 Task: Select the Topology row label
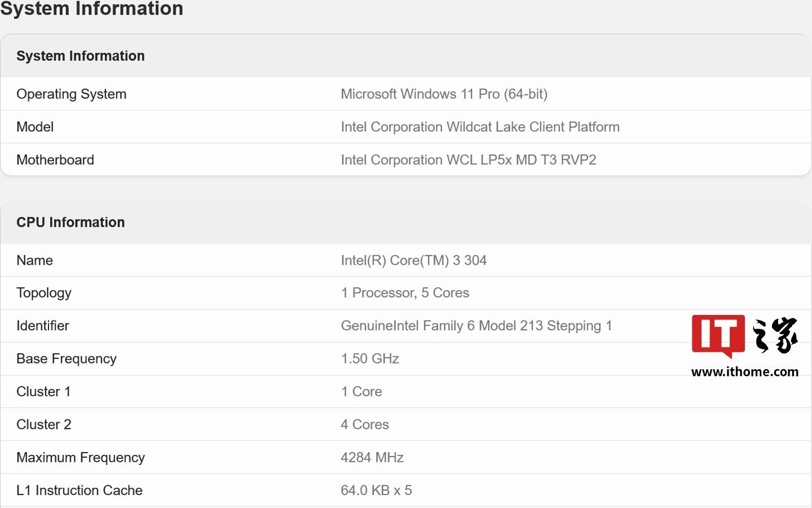click(x=44, y=293)
